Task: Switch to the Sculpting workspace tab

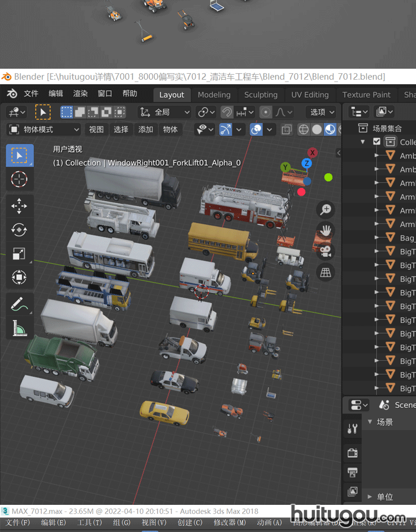Action: click(x=261, y=95)
